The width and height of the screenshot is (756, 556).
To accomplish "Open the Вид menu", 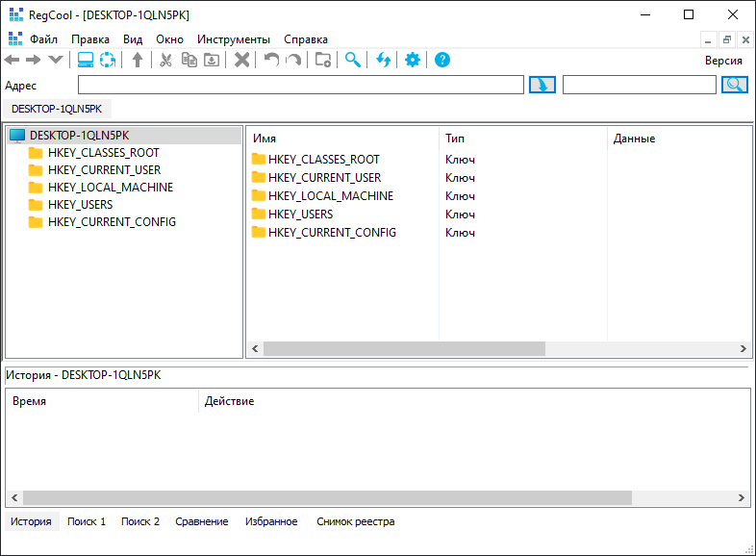I will pos(133,39).
